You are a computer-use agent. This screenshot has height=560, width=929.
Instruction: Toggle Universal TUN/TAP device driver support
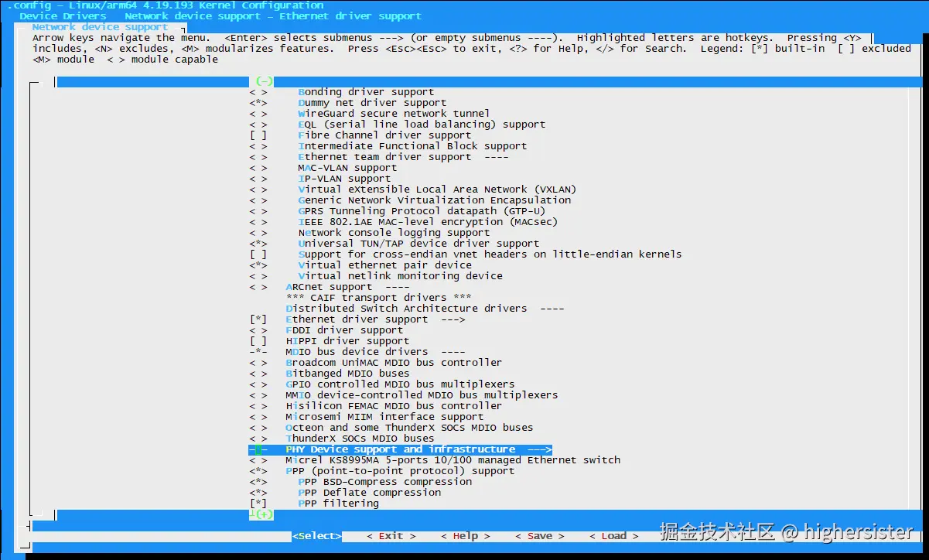click(258, 244)
